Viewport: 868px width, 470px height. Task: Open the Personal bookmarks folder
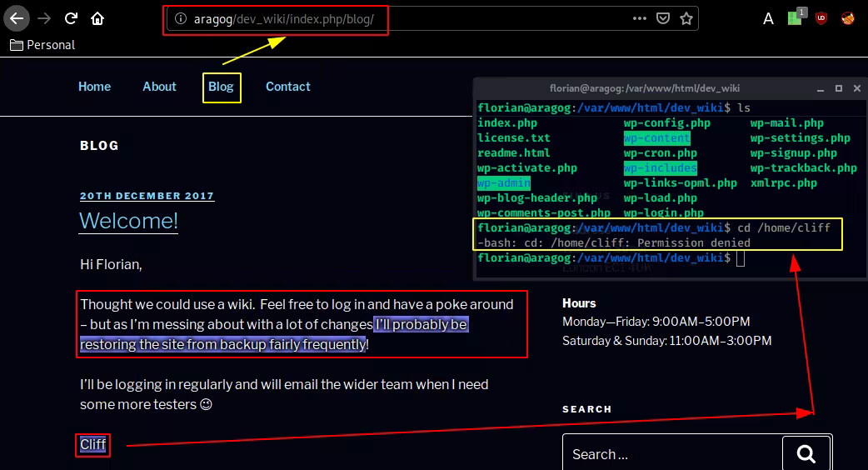tap(42, 45)
